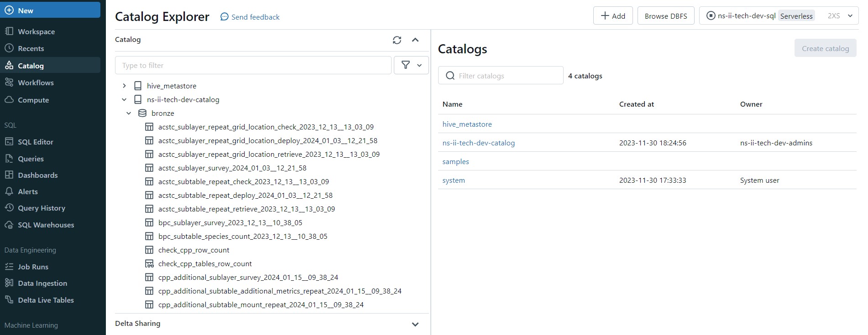868x335 pixels.
Task: Click timestamp 2023-11-30 17:33:33
Action: coord(653,180)
